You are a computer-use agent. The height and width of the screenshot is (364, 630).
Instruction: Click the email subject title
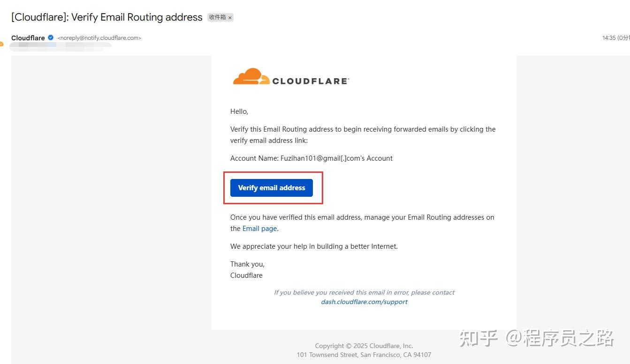click(107, 17)
